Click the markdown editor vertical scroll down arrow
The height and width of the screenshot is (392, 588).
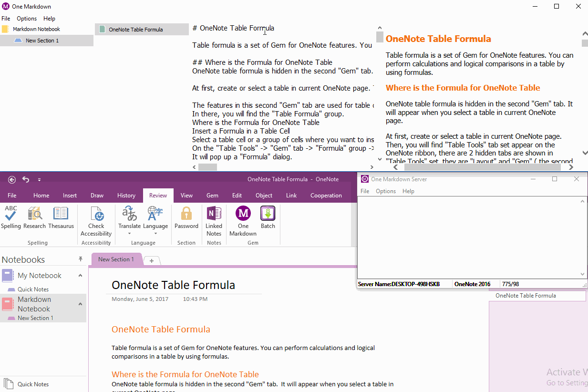[x=380, y=159]
